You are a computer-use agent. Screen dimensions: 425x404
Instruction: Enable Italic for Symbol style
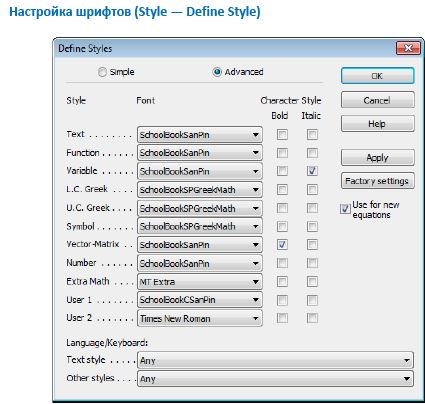coord(312,226)
